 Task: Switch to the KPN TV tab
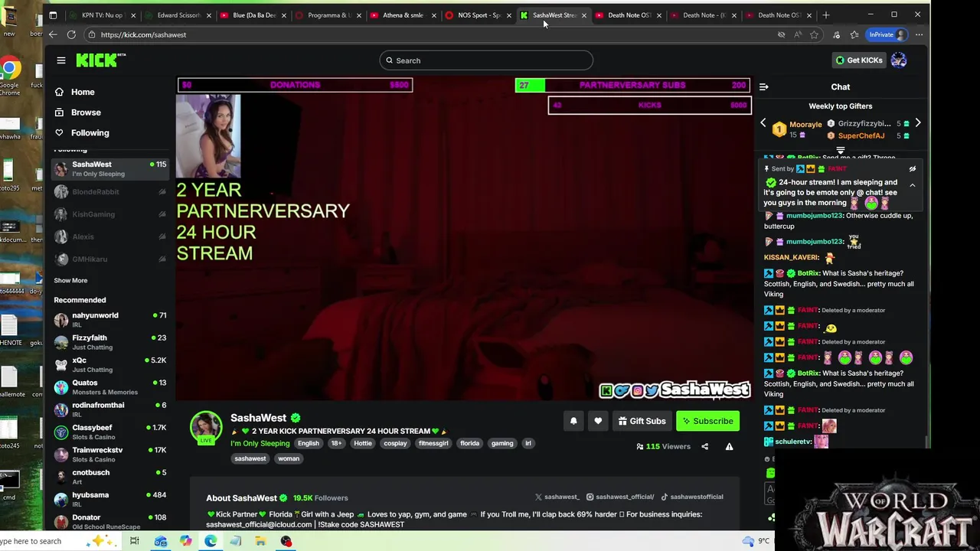click(x=101, y=15)
